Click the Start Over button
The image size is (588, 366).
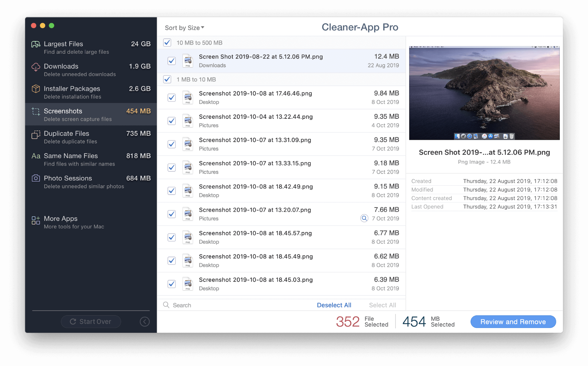point(90,322)
